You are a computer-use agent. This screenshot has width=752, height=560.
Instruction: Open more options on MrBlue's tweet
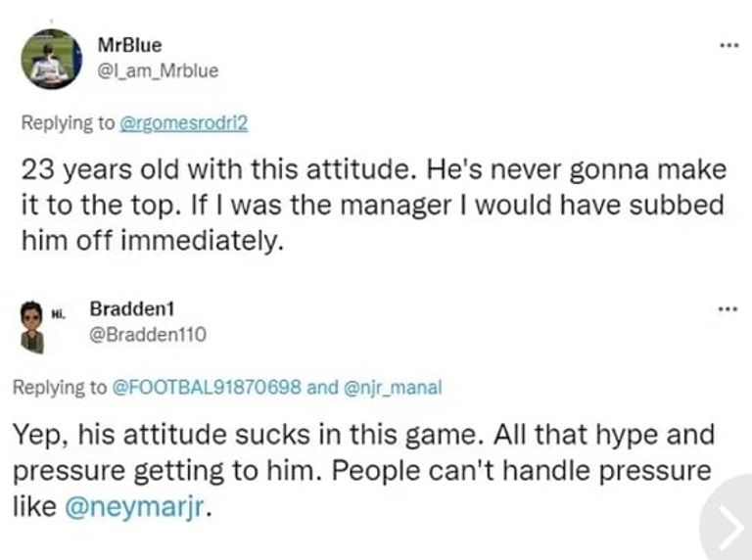tap(726, 46)
